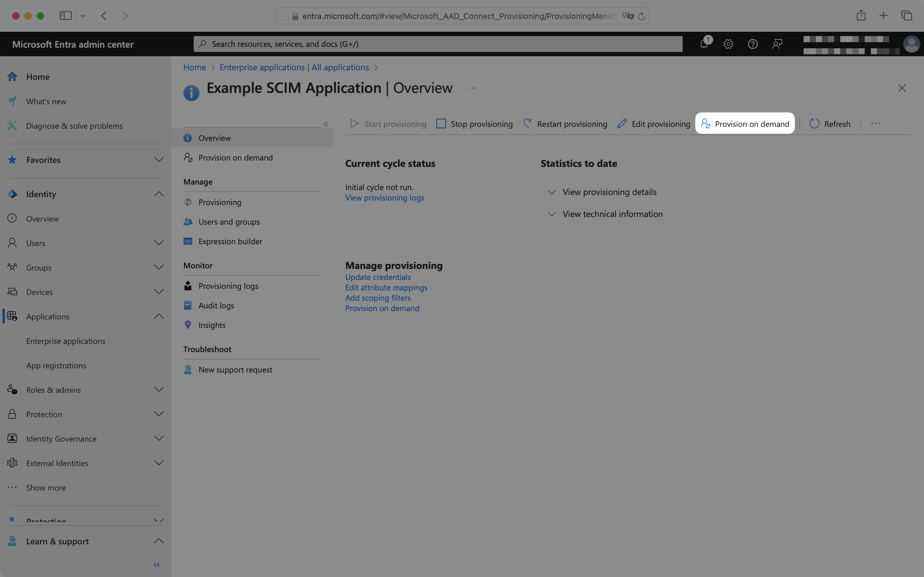The height and width of the screenshot is (577, 924).
Task: Open Insights under Monitor
Action: [212, 325]
